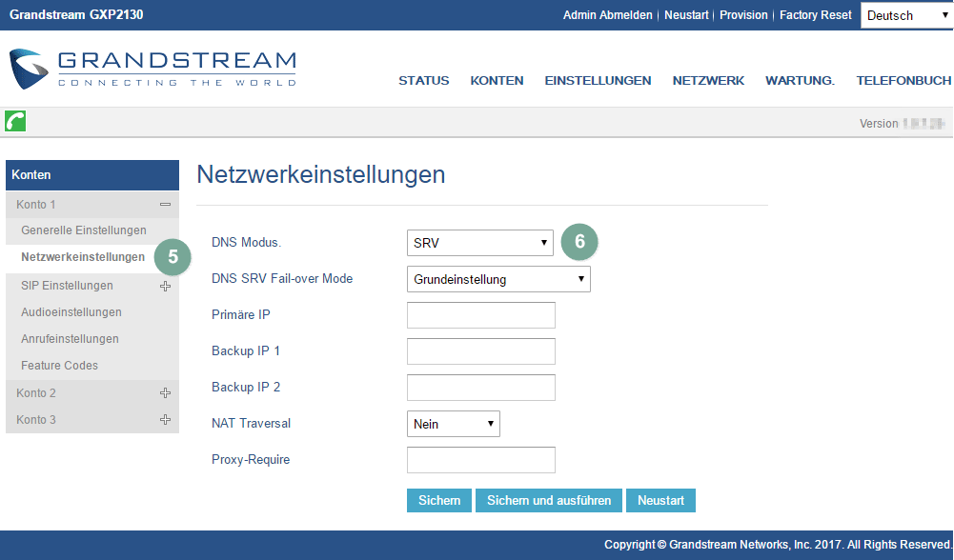Click the Admin Abmelden link

coord(607,15)
